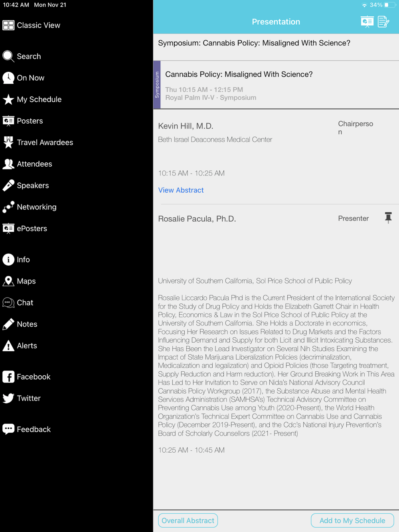Tap the 'Symposium: Cannabis Policy' heading text
Screen dimensions: 399x532
254,43
